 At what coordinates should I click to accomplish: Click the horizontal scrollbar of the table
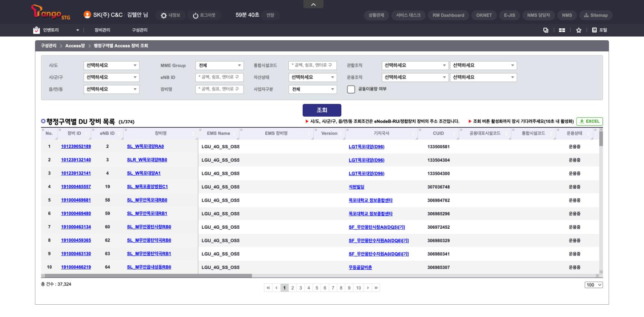point(148,276)
